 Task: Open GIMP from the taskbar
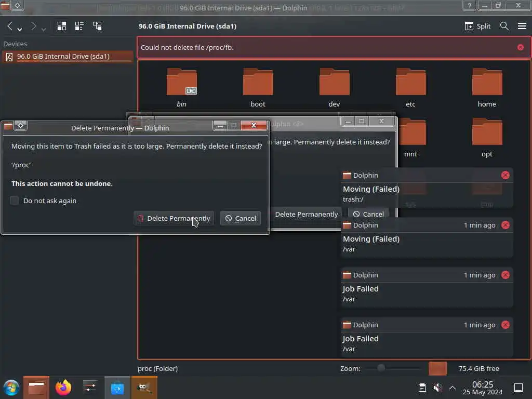[144, 388]
